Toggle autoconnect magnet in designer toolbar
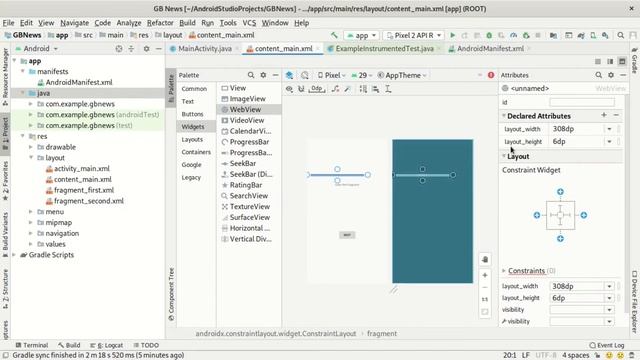Screen dimensions: 640x360 coord(301,89)
